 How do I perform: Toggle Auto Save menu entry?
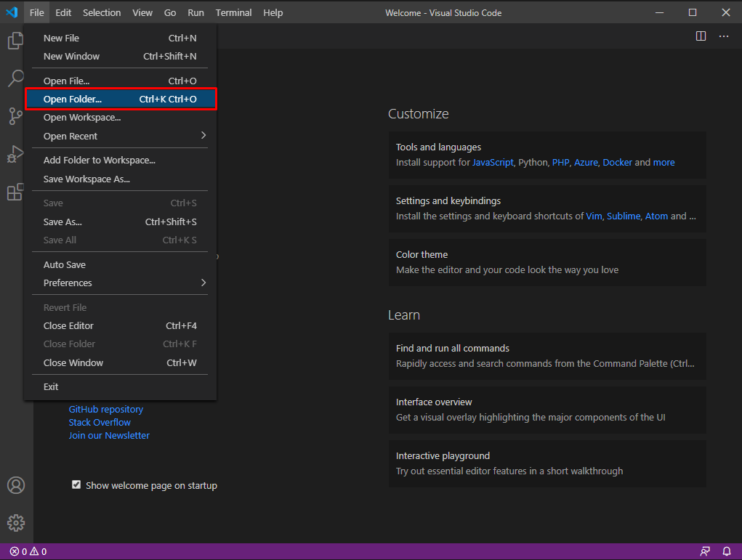120,265
